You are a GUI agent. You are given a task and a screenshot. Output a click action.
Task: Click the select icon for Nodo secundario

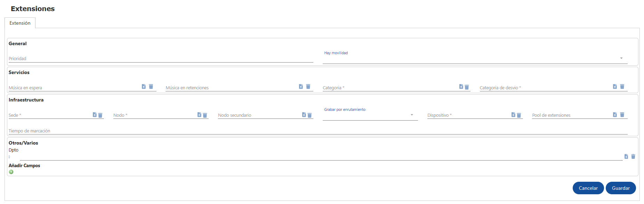click(304, 115)
